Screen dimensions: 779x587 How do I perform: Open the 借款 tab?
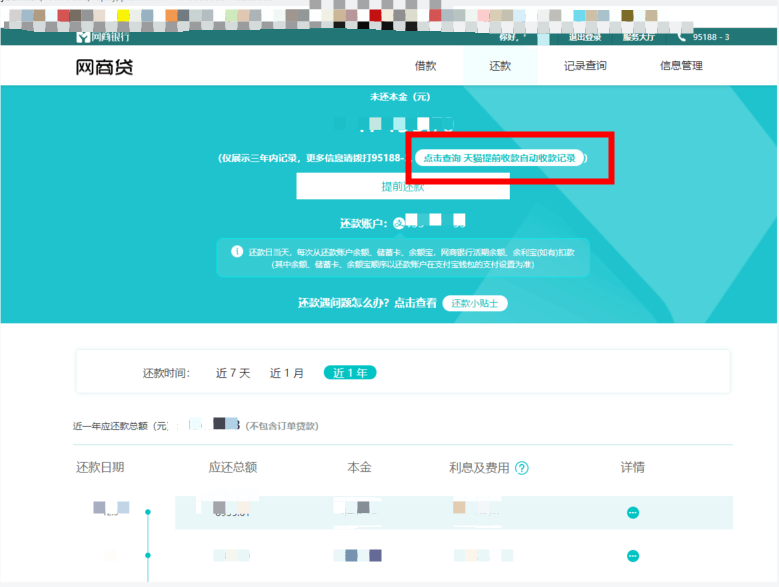coord(425,66)
